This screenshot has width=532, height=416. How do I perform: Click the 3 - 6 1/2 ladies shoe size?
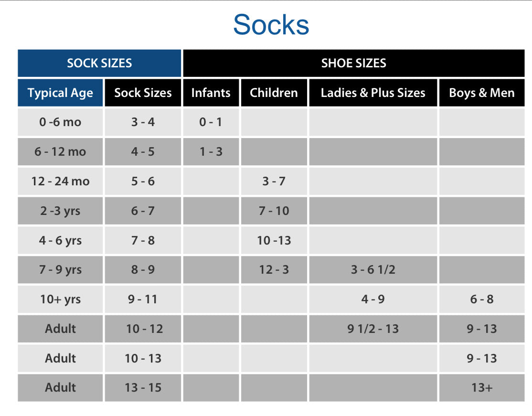click(373, 270)
